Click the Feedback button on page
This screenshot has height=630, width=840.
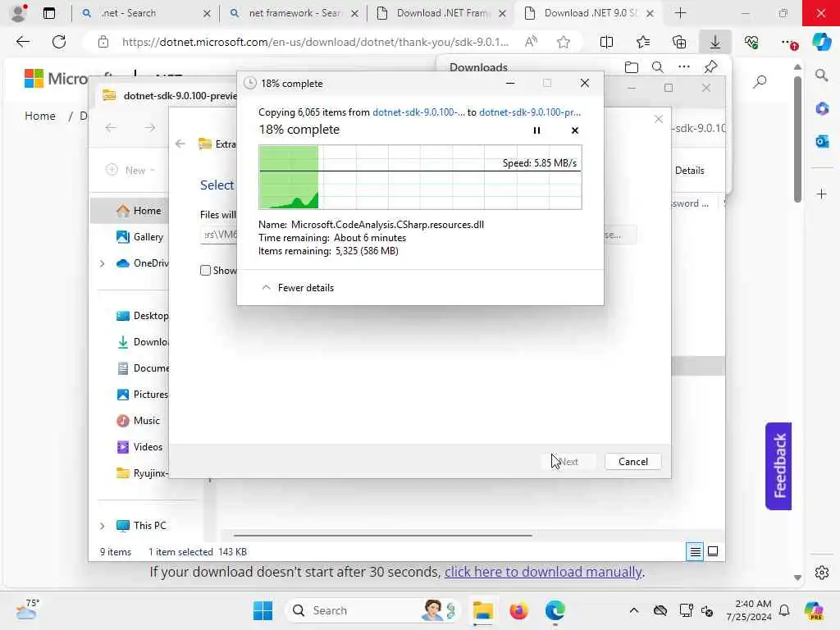click(778, 466)
